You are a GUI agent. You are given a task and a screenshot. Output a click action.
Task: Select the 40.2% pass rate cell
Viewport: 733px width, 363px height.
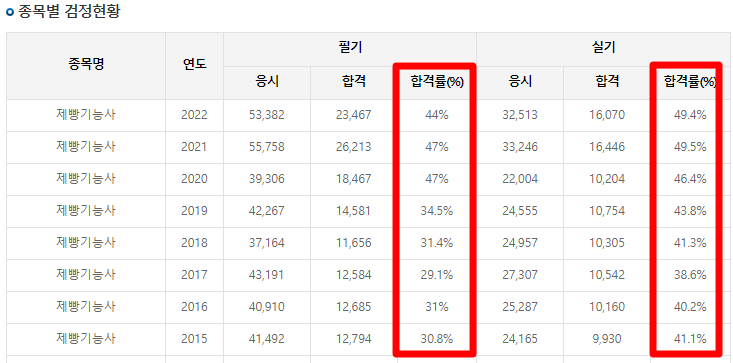coord(691,307)
